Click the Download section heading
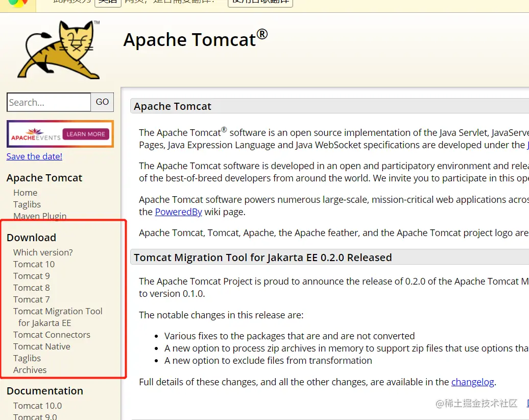Image resolution: width=529 pixels, height=420 pixels. click(x=31, y=238)
